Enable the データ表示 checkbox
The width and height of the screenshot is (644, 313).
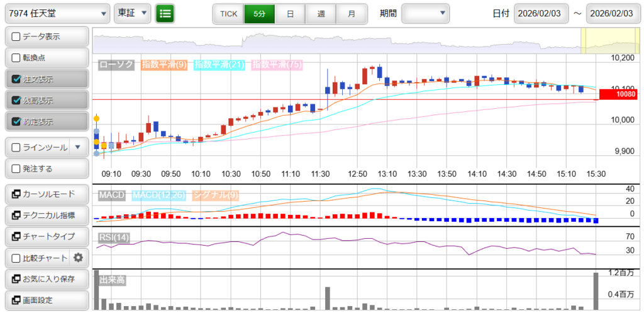coord(17,36)
